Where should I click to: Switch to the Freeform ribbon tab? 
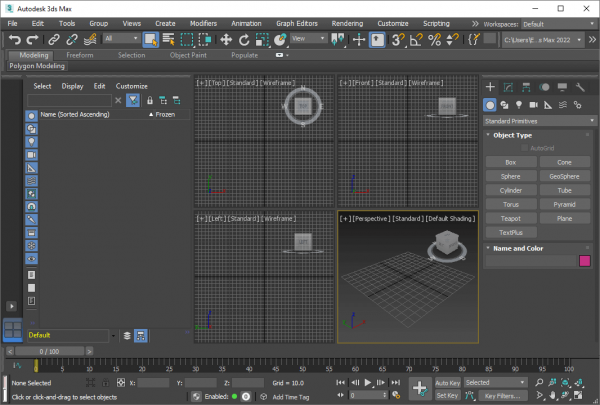pos(80,55)
